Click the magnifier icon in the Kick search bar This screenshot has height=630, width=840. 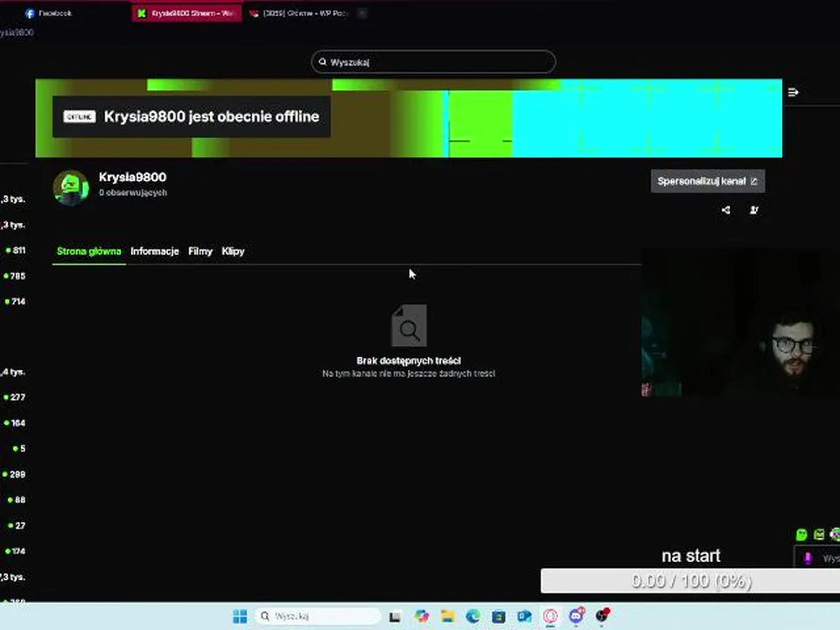[x=323, y=62]
